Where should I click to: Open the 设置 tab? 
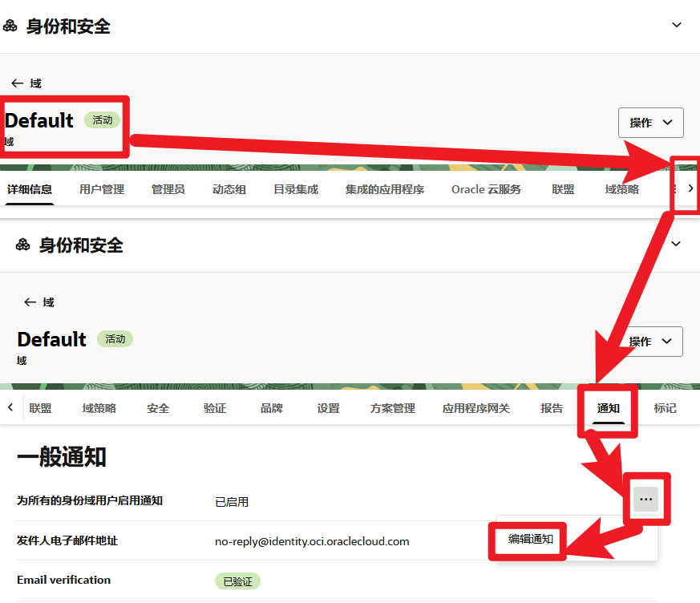pos(328,408)
